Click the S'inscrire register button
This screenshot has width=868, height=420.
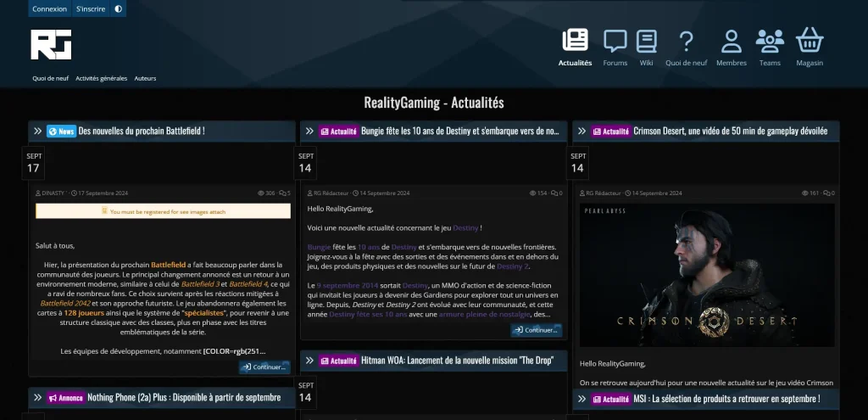click(x=91, y=8)
